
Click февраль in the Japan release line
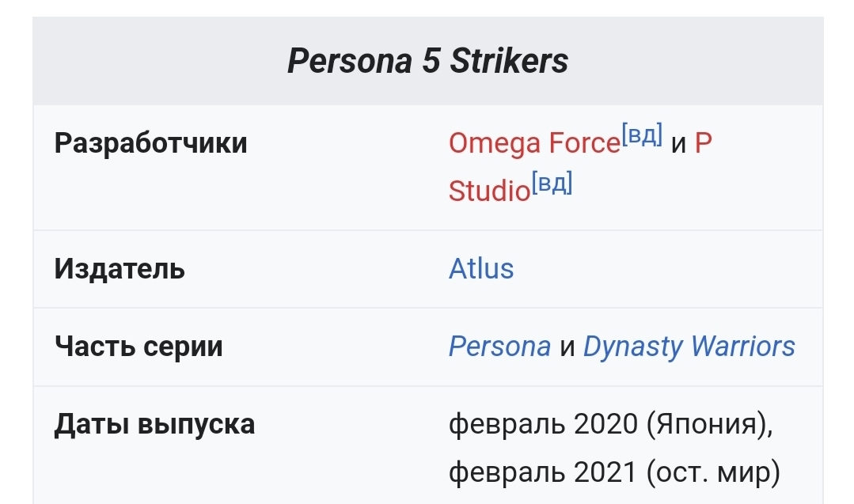pos(504,425)
